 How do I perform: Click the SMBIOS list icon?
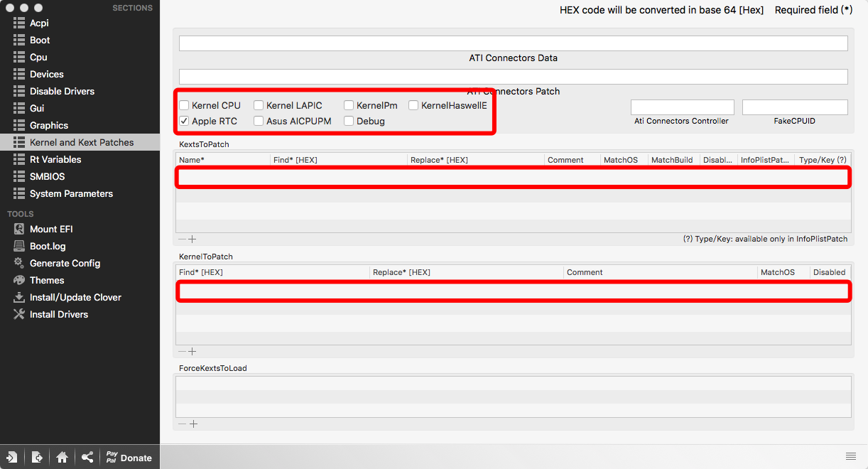[19, 176]
